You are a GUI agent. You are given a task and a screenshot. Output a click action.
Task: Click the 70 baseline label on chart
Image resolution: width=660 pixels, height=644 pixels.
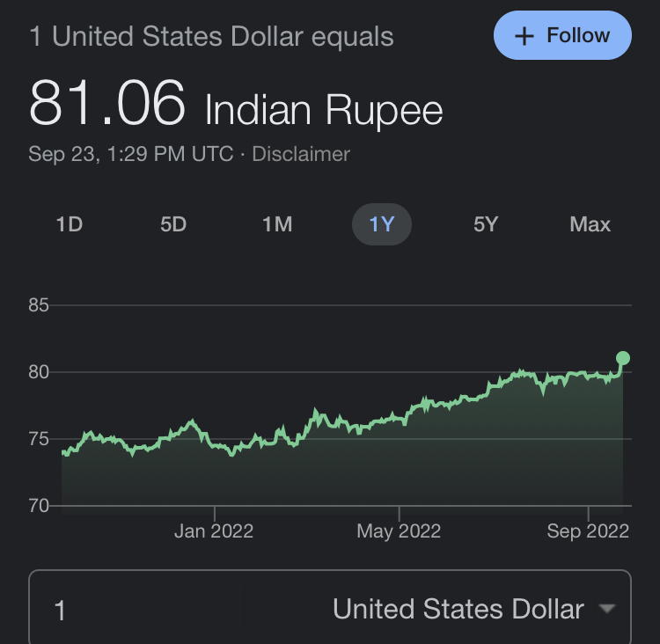[39, 506]
